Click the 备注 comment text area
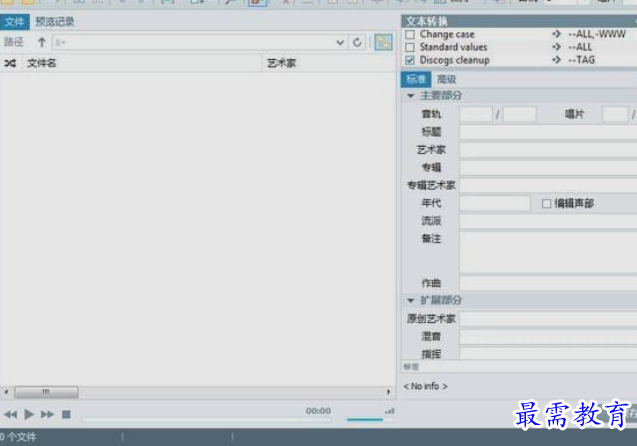 pyautogui.click(x=548, y=252)
